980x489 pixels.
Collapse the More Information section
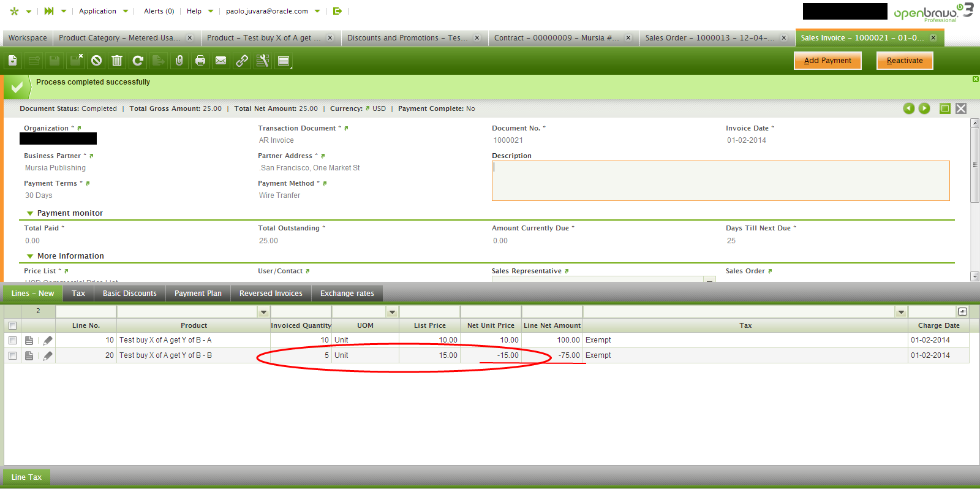(x=30, y=256)
